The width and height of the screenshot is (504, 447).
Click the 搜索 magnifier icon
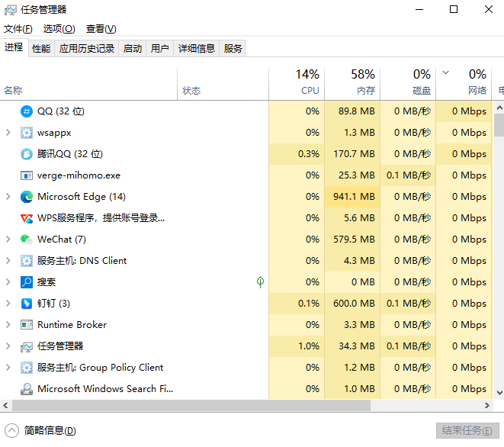[x=27, y=282]
